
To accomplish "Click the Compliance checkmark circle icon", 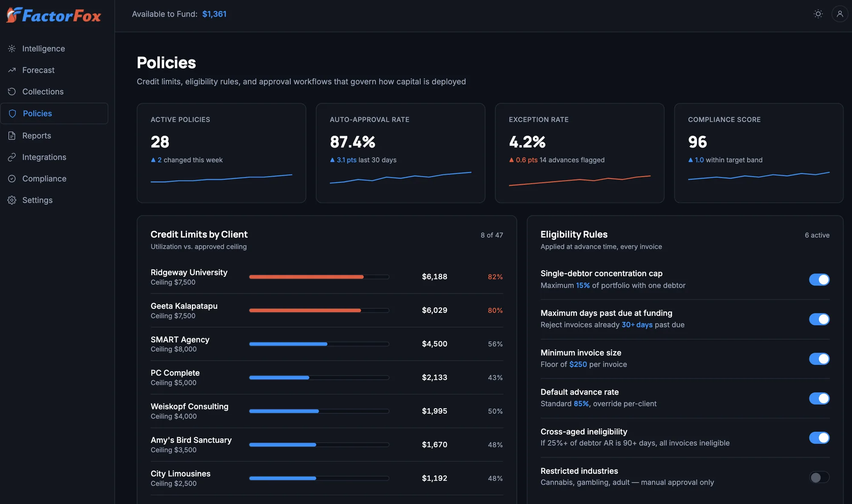I will pos(12,178).
